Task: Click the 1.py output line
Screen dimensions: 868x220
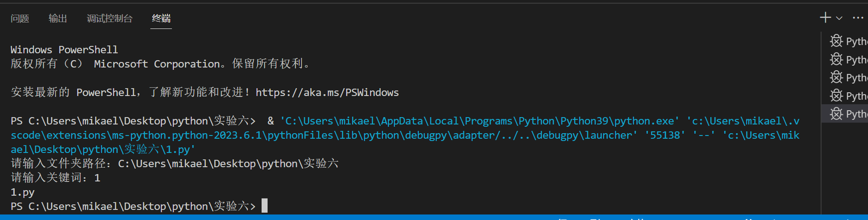Action: point(23,192)
